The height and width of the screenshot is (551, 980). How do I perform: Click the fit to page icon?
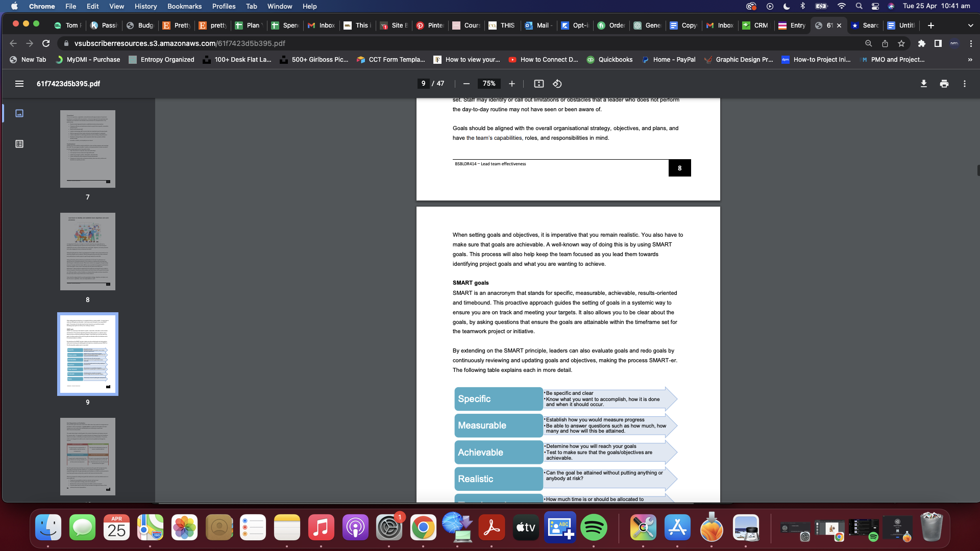click(x=539, y=84)
